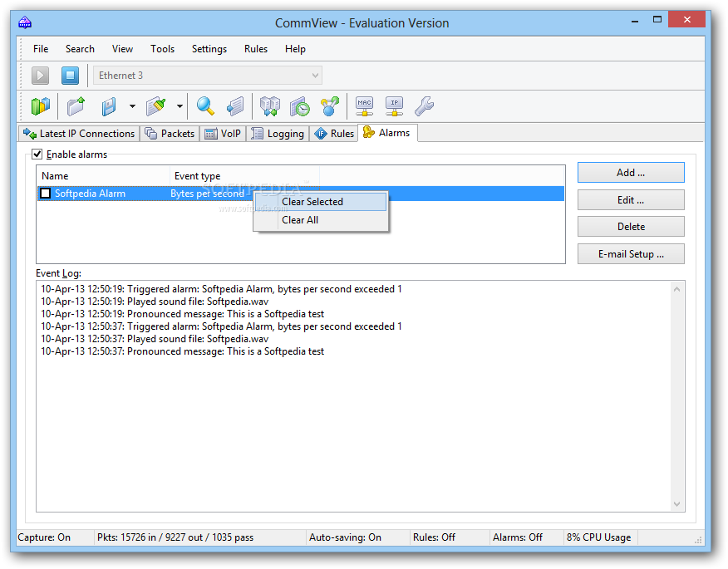This screenshot has width=728, height=569.
Task: Open the Ethernet 3 adapter dropdown
Action: (208, 76)
